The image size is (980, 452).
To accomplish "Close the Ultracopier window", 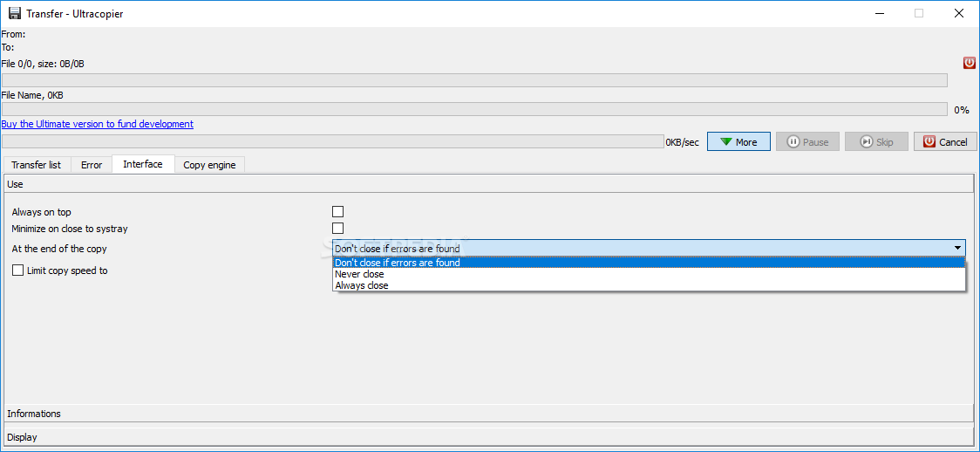I will tap(957, 13).
